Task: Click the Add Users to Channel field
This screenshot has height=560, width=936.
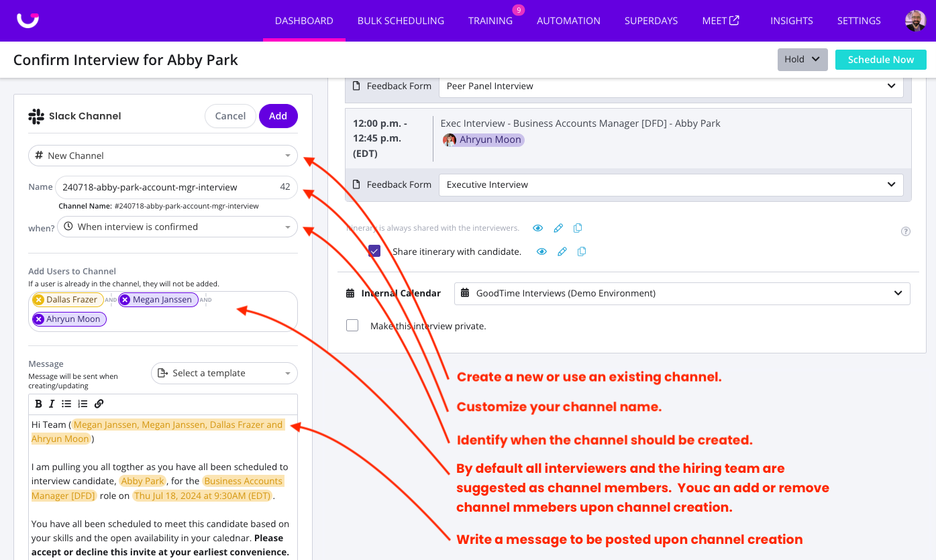Action: pyautogui.click(x=163, y=311)
